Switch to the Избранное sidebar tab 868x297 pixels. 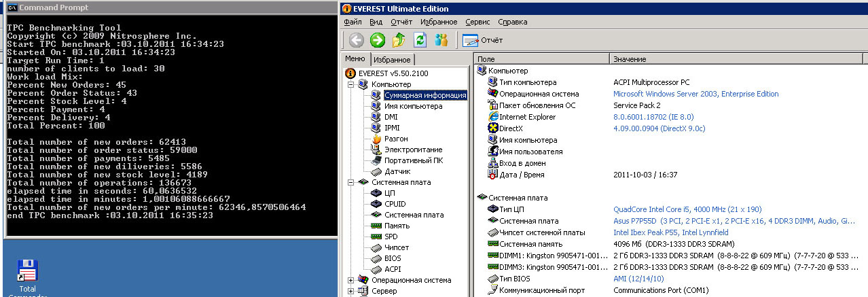pos(392,60)
